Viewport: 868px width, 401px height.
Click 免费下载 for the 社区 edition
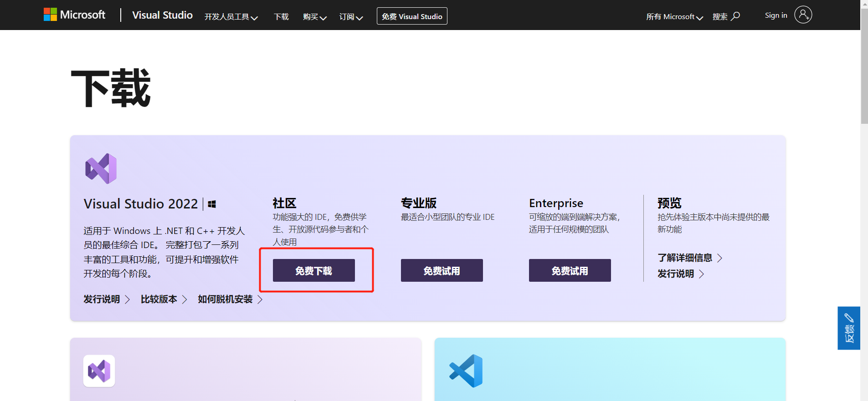click(x=314, y=270)
